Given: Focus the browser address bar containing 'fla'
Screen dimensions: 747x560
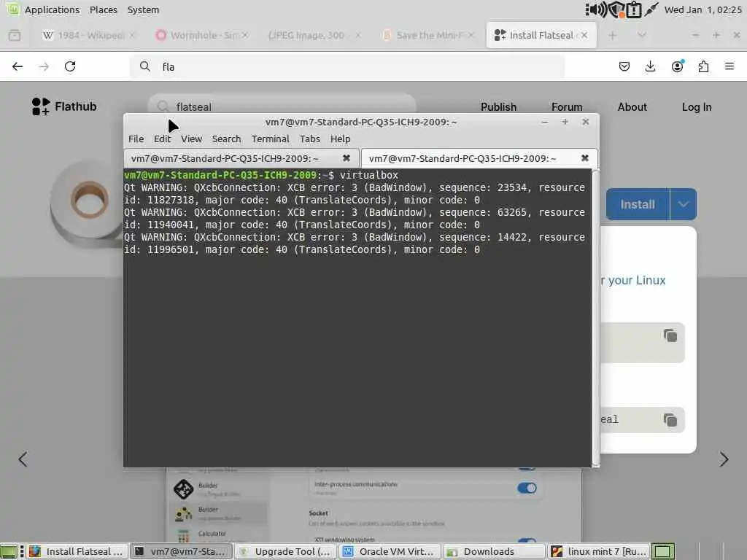Looking at the screenshot, I should [x=348, y=66].
